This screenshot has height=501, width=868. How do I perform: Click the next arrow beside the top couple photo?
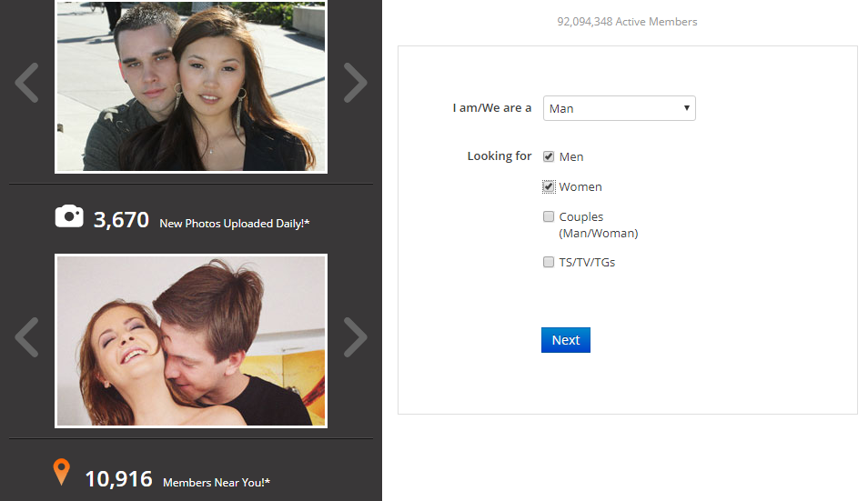[x=355, y=83]
